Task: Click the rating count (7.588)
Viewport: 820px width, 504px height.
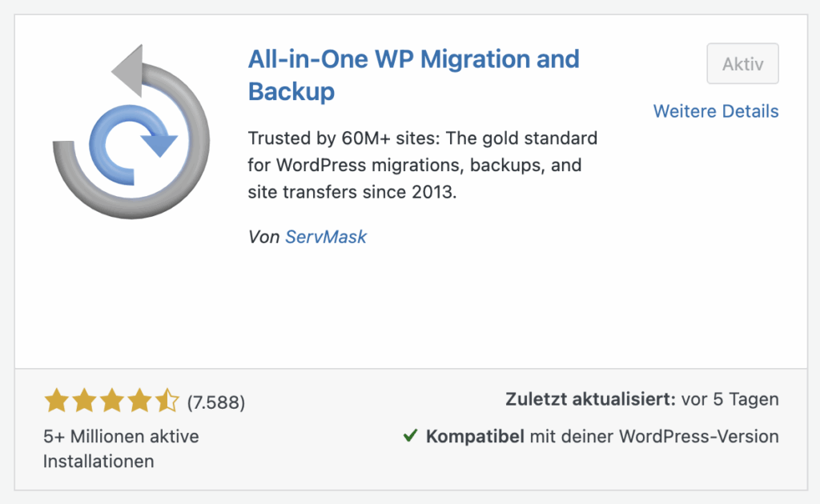Action: pos(216,402)
